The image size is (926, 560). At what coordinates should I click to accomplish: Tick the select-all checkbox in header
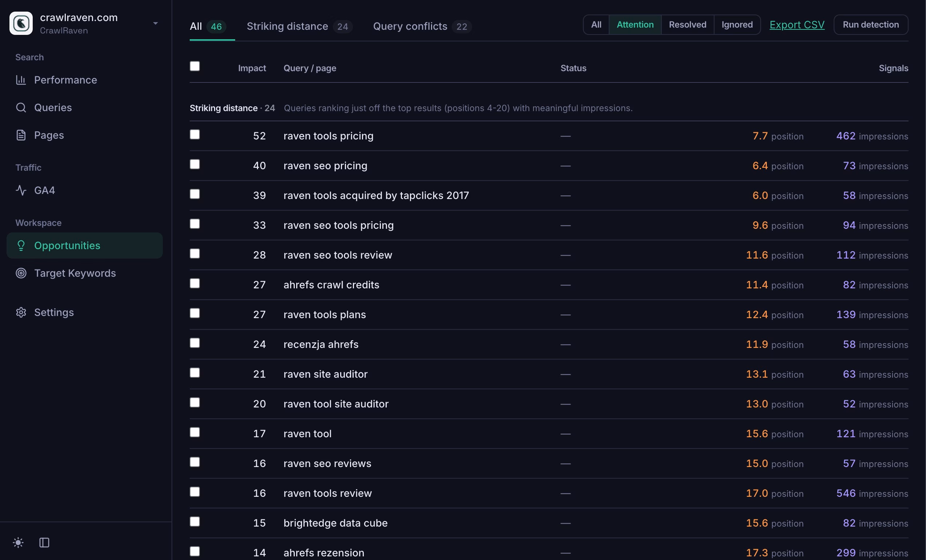[x=195, y=66]
